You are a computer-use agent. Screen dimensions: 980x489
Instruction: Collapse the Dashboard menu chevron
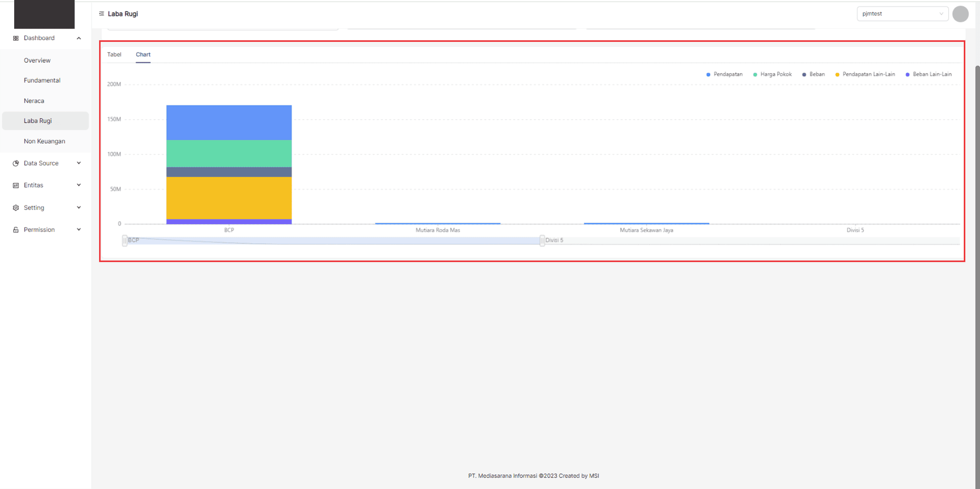tap(79, 38)
